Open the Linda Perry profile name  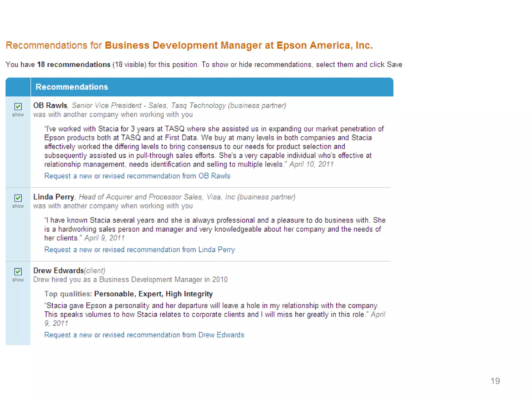pyautogui.click(x=54, y=197)
